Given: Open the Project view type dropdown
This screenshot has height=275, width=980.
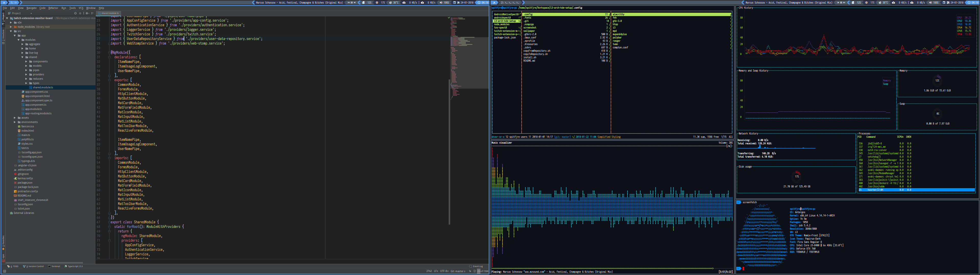Looking at the screenshot, I should coord(31,14).
